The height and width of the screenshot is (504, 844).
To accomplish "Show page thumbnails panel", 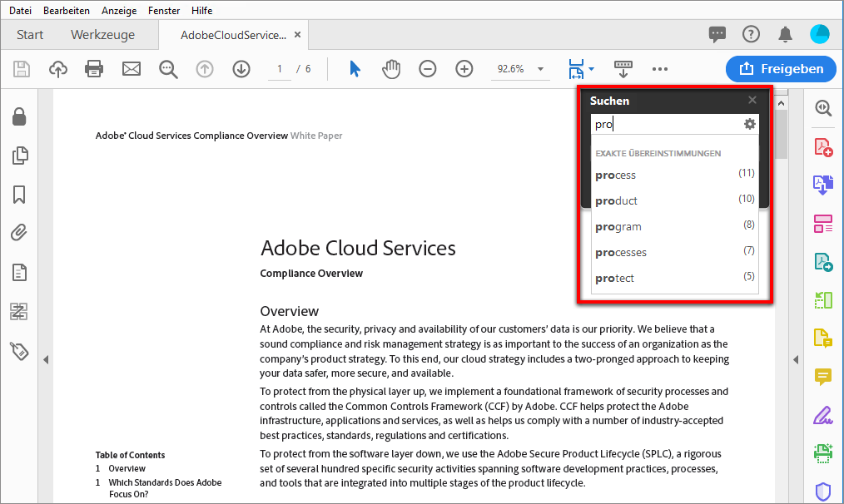I will (x=20, y=156).
